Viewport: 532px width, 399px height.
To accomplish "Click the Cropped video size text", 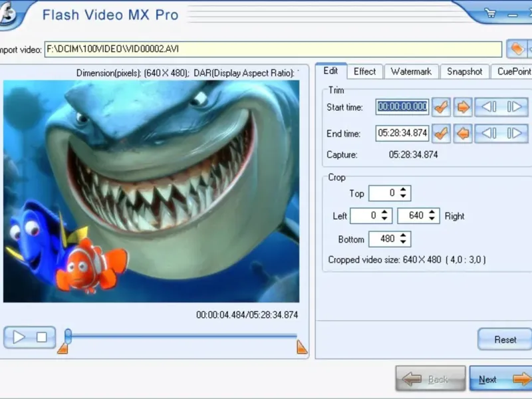I will coord(407,260).
